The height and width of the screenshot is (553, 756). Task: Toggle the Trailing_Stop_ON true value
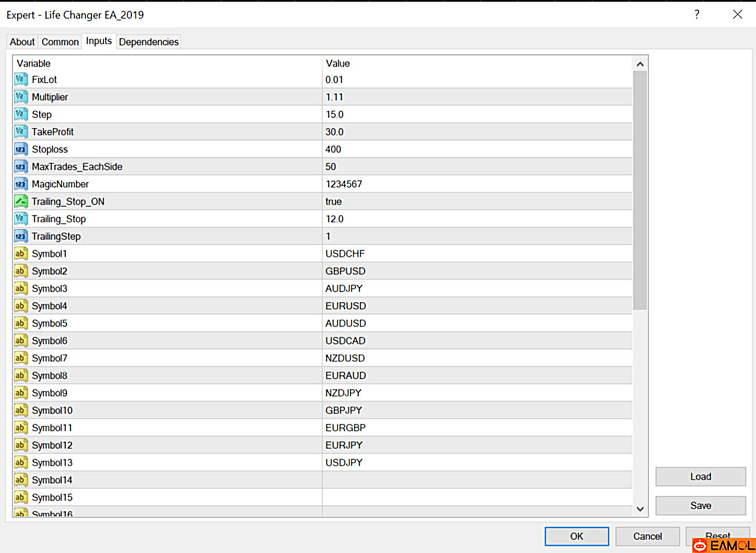(x=334, y=201)
